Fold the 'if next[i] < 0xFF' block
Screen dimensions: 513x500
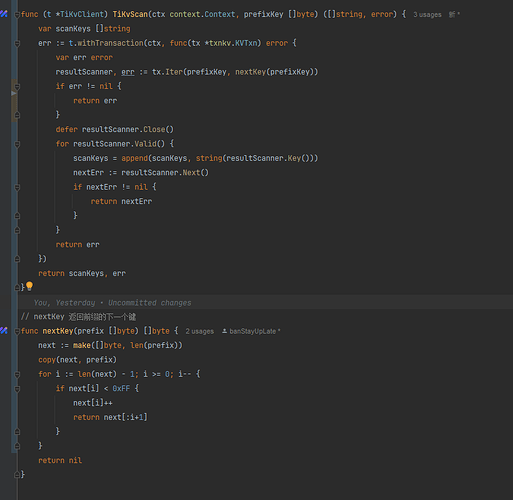(x=17, y=389)
